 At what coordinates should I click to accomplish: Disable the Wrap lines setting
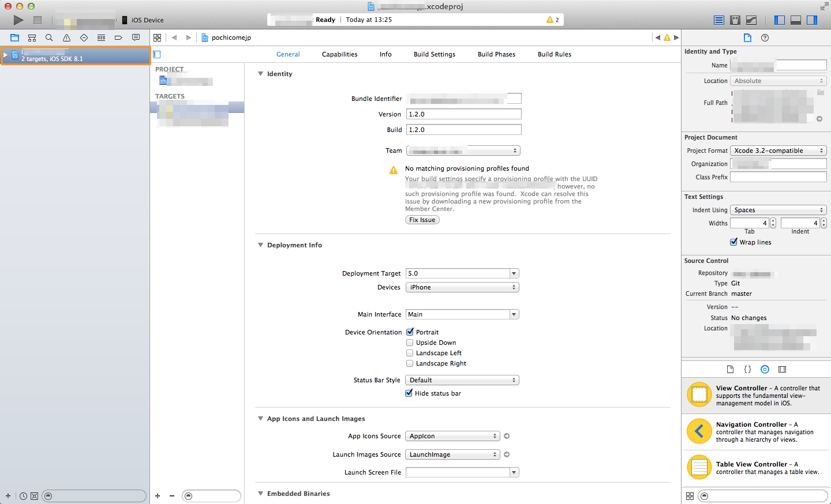733,242
